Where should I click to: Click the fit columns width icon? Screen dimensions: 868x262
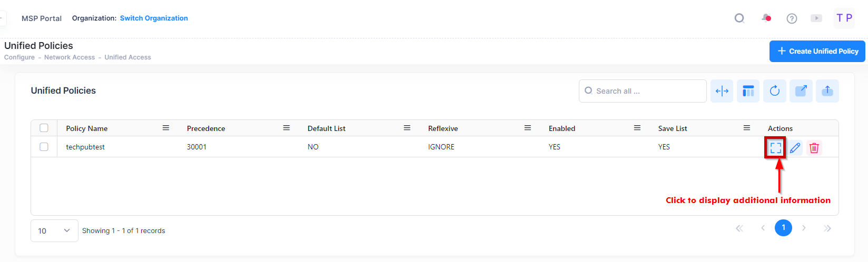722,91
